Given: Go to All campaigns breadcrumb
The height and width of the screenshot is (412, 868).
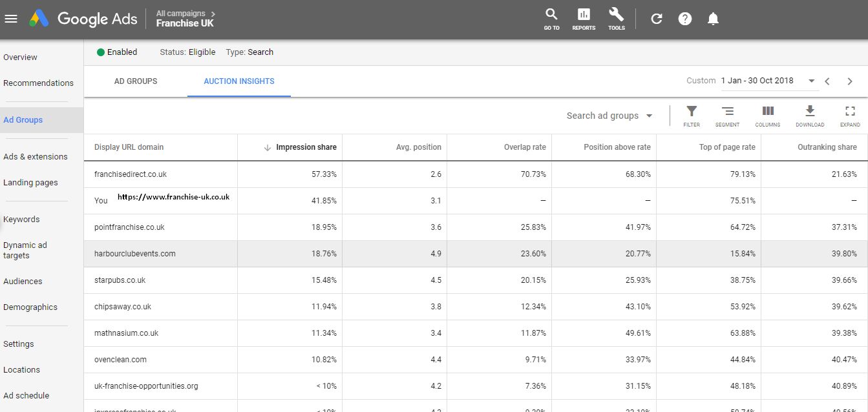Looking at the screenshot, I should point(181,13).
